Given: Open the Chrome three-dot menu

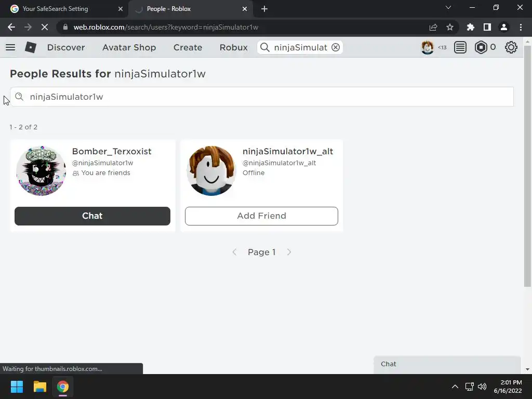Looking at the screenshot, I should coord(521,27).
